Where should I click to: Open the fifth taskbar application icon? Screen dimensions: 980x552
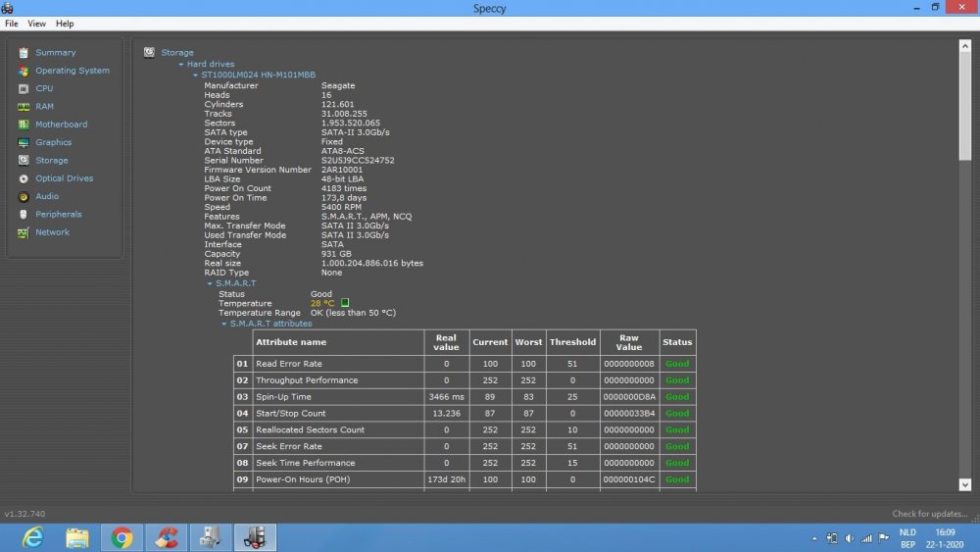(x=211, y=537)
